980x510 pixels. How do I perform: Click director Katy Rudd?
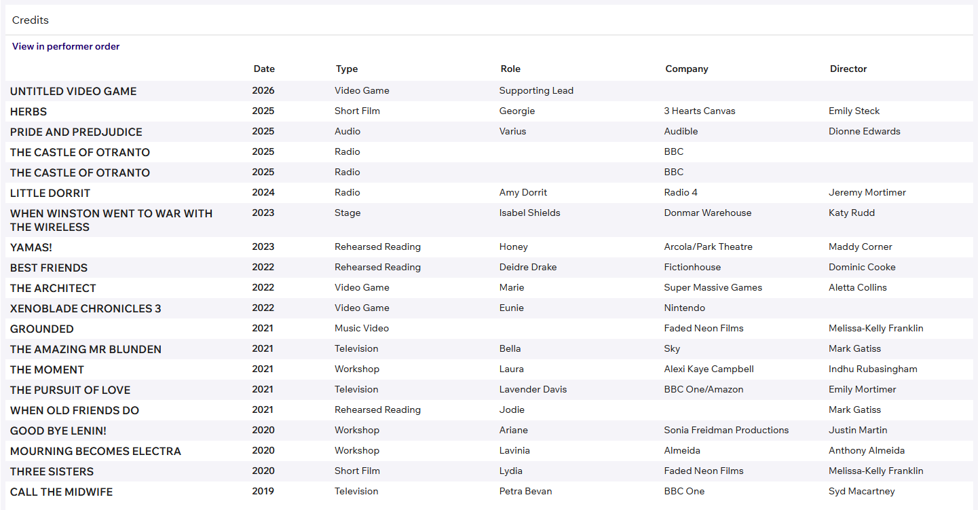pyautogui.click(x=852, y=213)
